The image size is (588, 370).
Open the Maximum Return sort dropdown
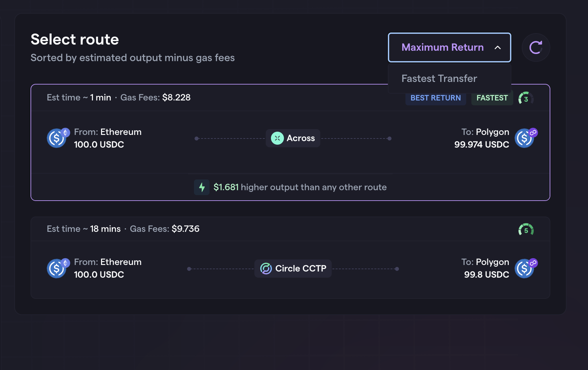pos(449,47)
